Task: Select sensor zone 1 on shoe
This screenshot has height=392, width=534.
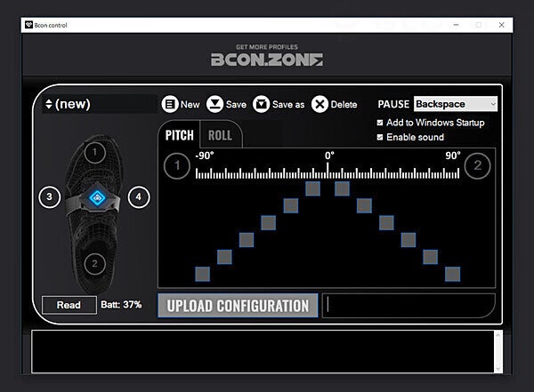Action: point(95,152)
